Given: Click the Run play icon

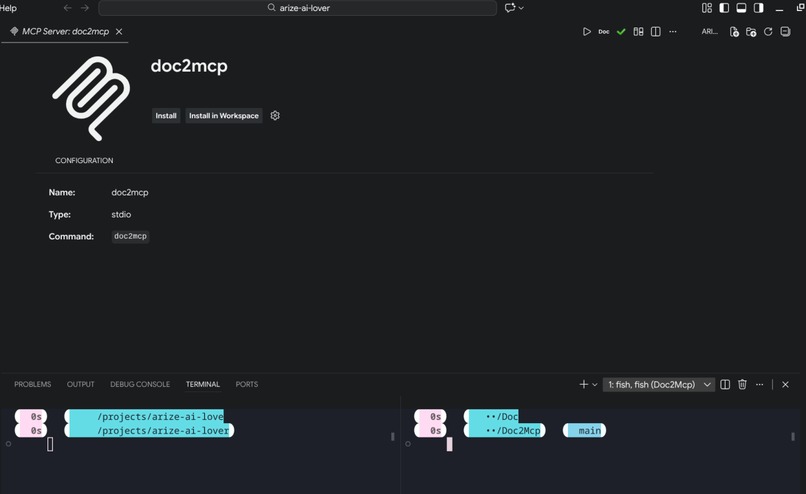Looking at the screenshot, I should 587,31.
